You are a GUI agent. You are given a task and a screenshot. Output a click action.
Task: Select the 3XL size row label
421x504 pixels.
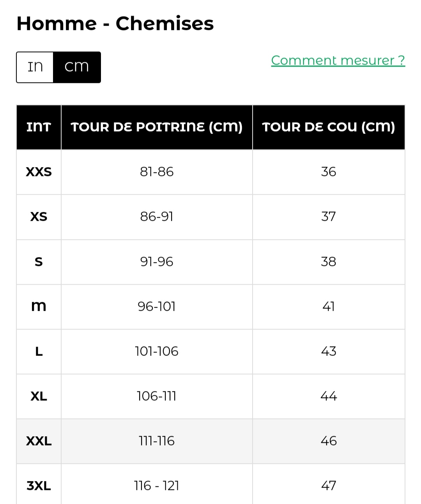coord(39,486)
